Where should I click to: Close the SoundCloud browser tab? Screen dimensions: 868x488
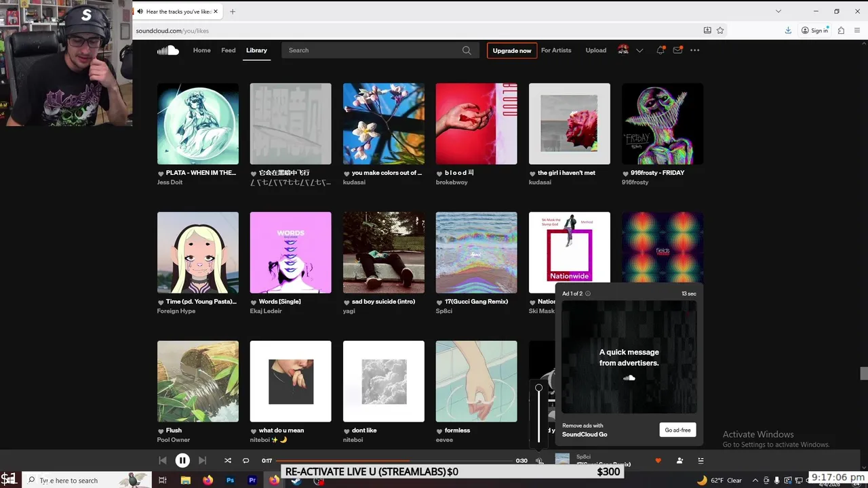[216, 12]
